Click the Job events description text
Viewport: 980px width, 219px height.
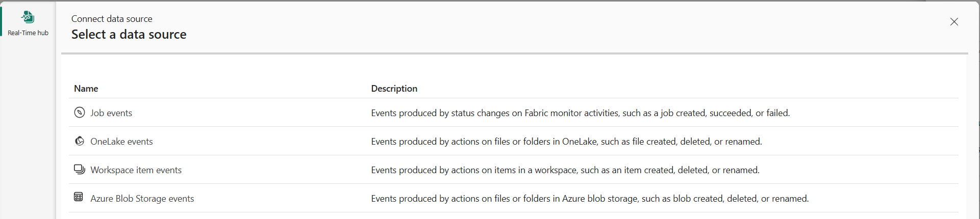tap(580, 113)
